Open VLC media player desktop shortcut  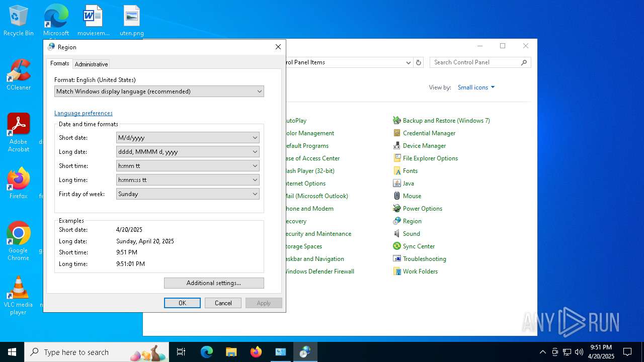tap(19, 296)
